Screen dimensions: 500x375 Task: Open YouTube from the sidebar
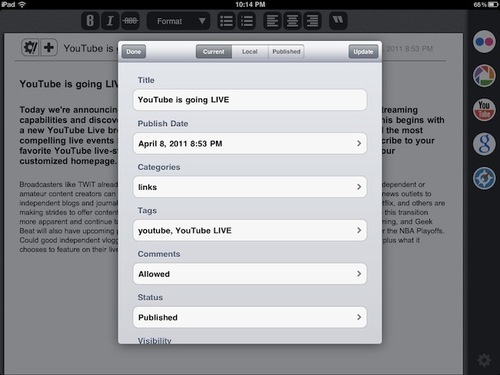tap(484, 110)
